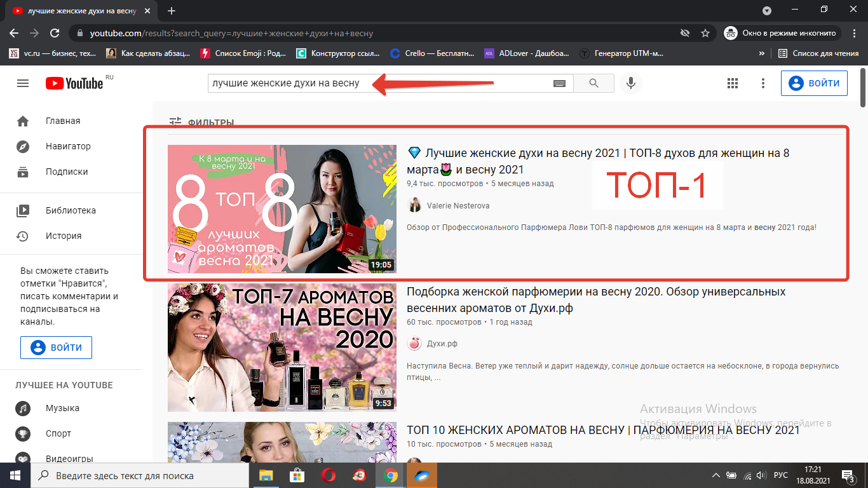
Task: Open Библиотека in sidebar
Action: [71, 210]
